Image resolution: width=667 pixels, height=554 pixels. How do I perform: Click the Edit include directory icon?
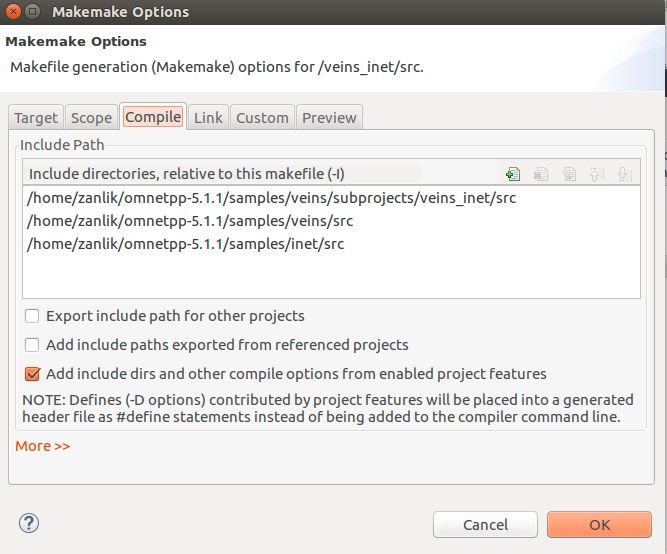click(x=569, y=173)
